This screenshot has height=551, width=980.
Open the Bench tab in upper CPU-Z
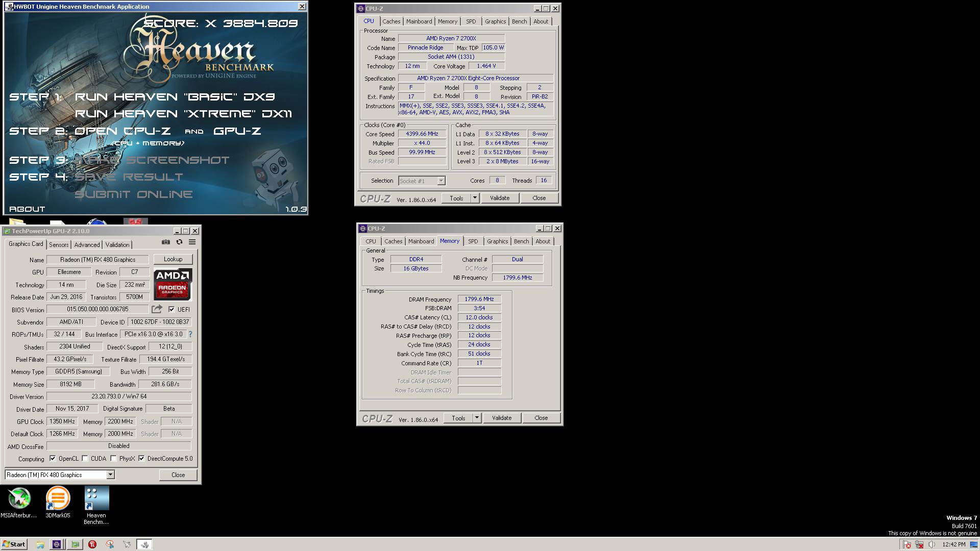(520, 21)
